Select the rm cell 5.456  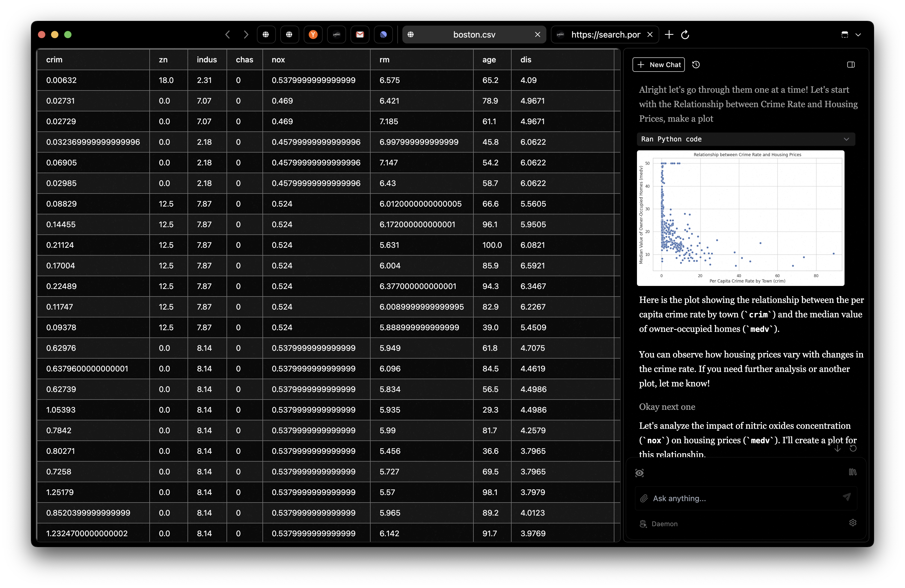click(422, 451)
